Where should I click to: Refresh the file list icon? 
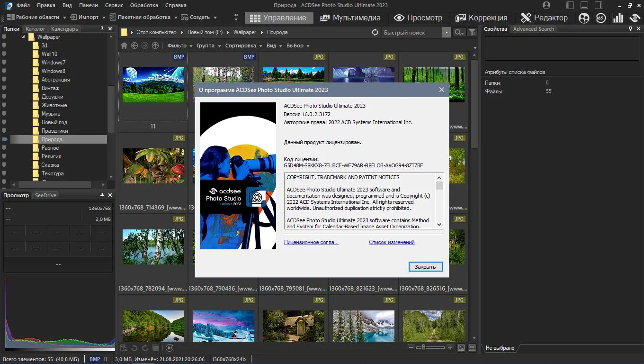click(375, 32)
